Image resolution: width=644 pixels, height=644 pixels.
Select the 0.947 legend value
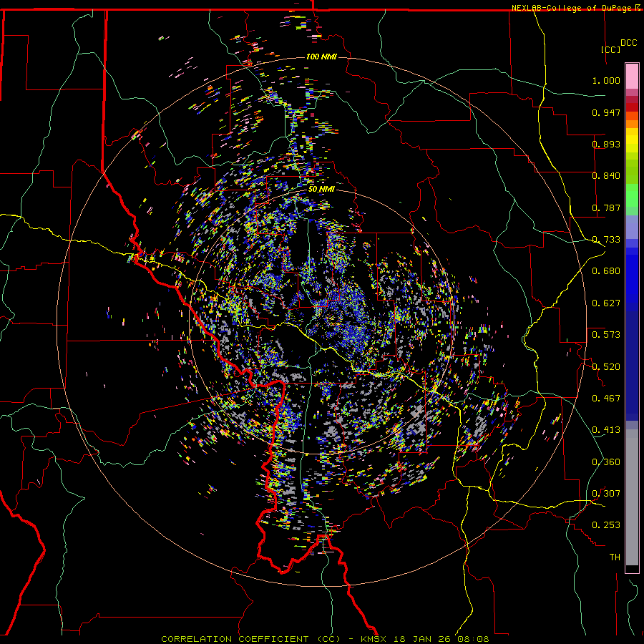[606, 112]
